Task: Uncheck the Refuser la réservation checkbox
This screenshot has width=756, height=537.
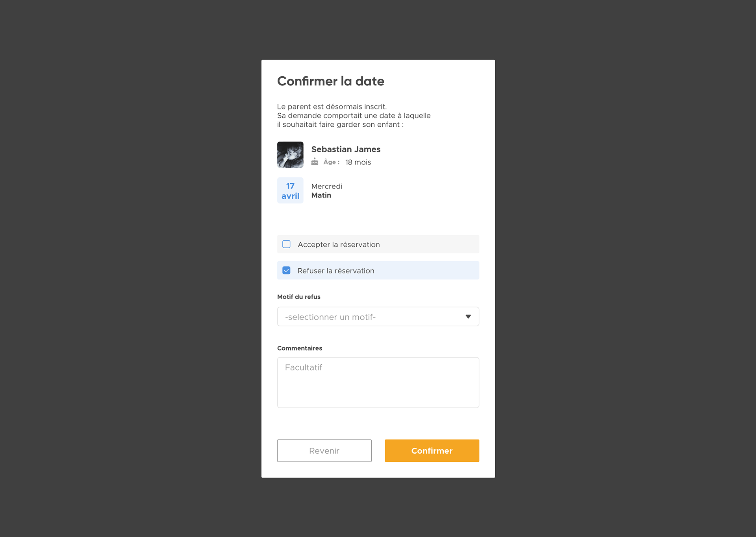Action: coord(287,271)
